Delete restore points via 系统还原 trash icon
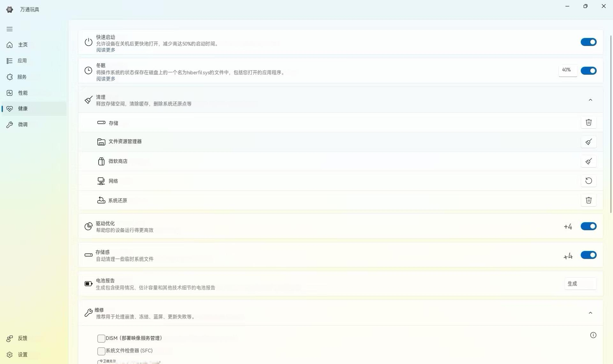This screenshot has width=613, height=364. point(588,200)
